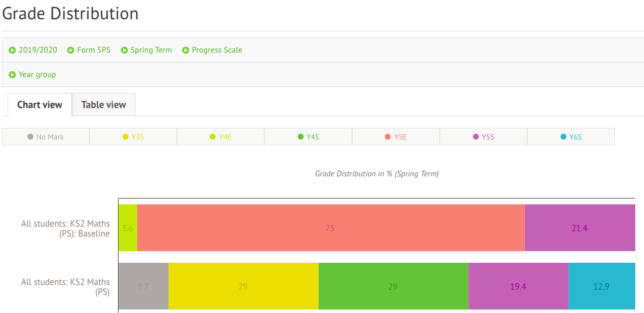Expand the Form 5PS group filter
Screen dimensions: 644x313
click(93, 50)
